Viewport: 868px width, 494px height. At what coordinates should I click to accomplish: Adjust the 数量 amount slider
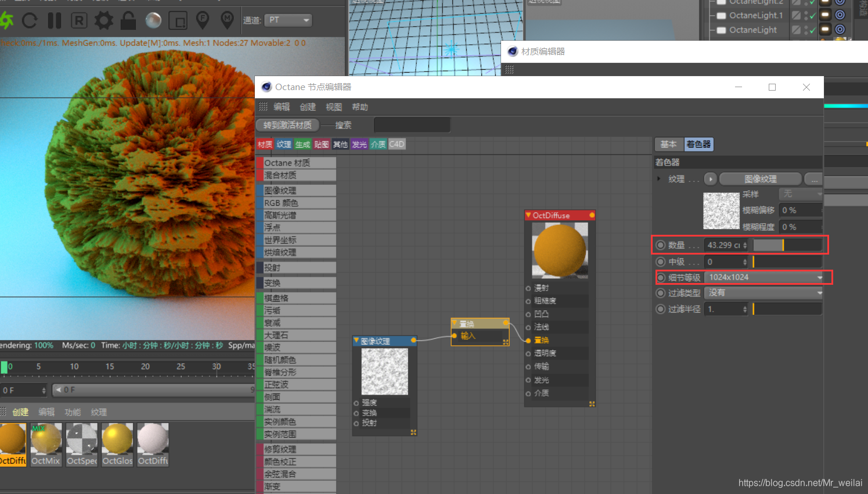click(x=787, y=245)
